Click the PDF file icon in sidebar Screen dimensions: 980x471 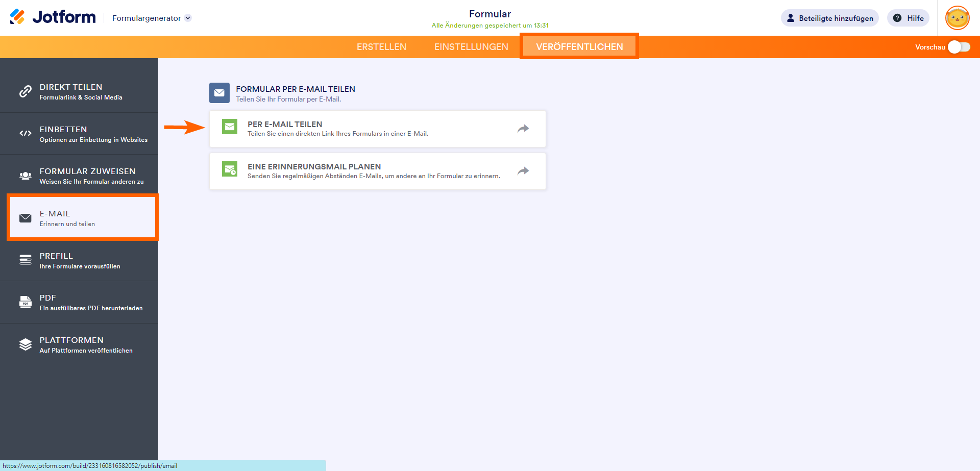26,302
